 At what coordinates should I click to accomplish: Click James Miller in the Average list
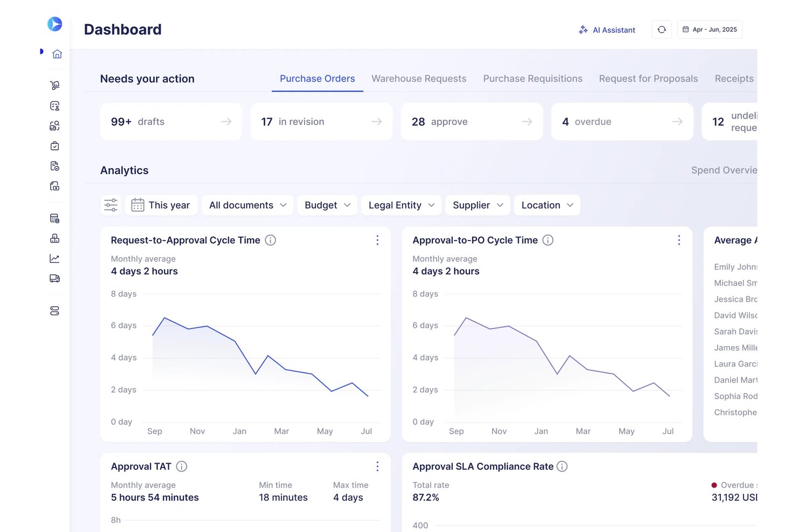(735, 348)
